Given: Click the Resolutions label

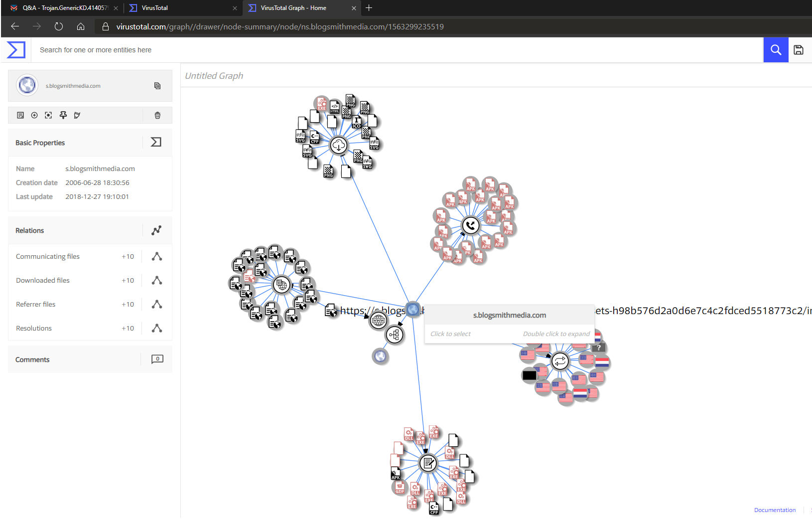Looking at the screenshot, I should [x=34, y=328].
